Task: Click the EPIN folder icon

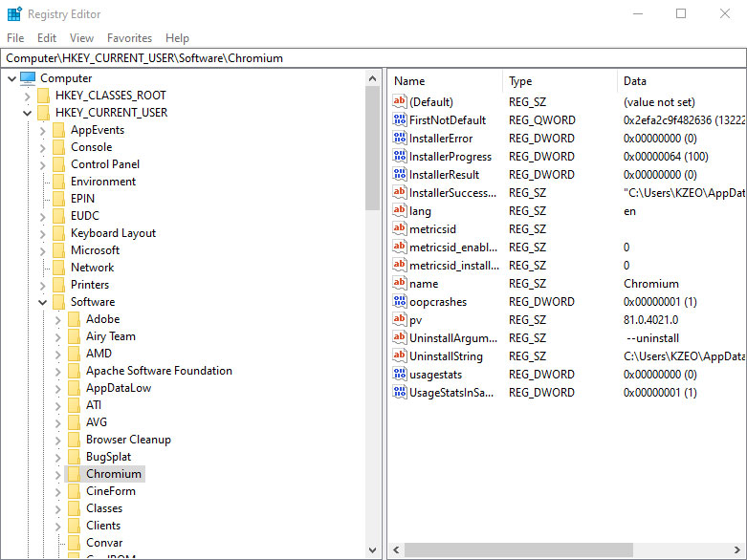Action: 58,199
